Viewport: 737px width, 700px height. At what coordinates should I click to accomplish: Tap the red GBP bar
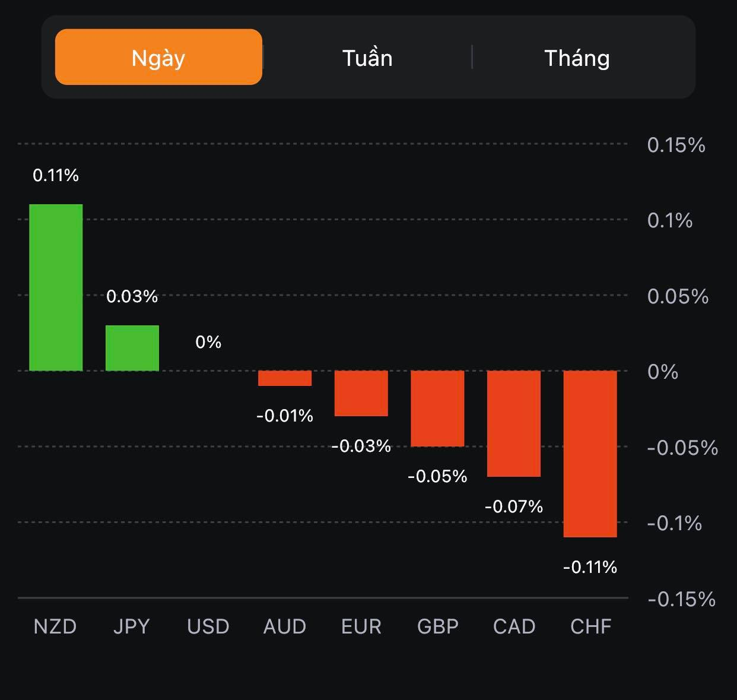[x=437, y=408]
